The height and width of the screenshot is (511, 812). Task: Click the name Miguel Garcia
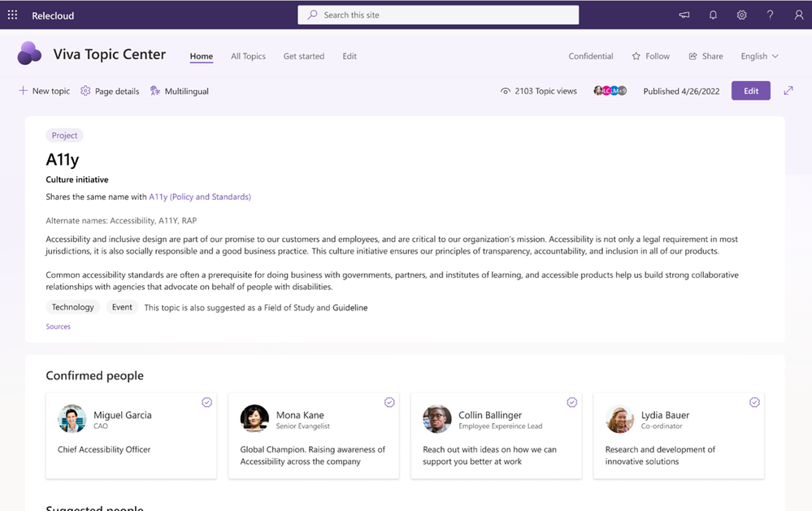[123, 414]
